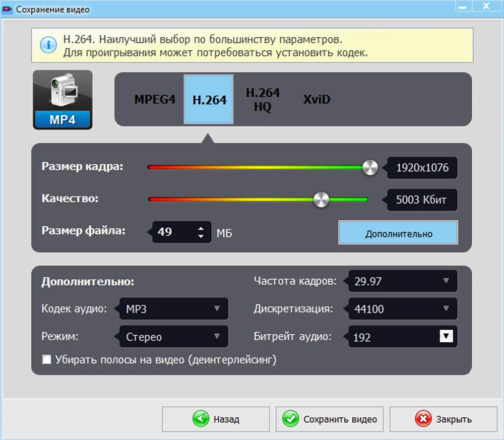The width and height of the screenshot is (504, 440).
Task: Click the green checkmark icon on Сохранить видео
Action: point(291,419)
